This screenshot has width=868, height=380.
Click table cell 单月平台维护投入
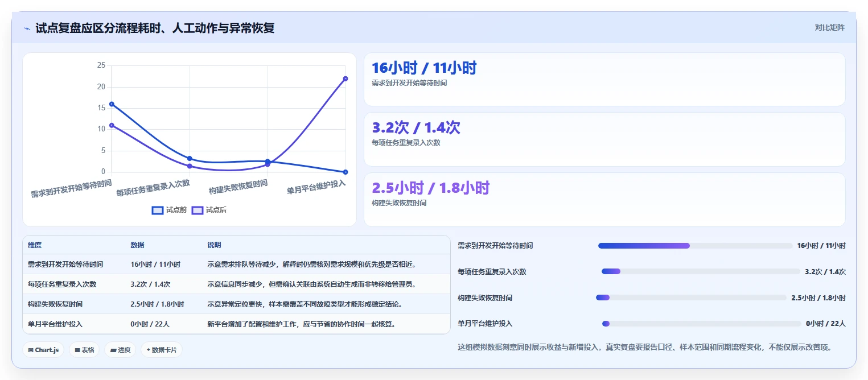(x=55, y=324)
